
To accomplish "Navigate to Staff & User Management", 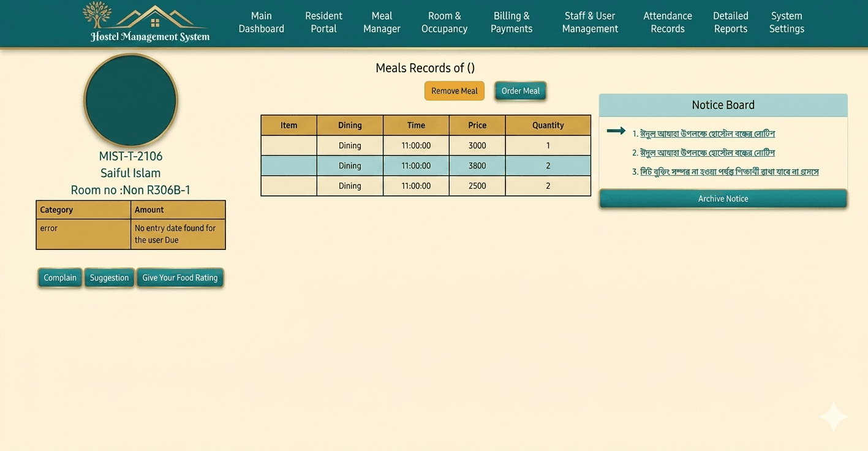I will (590, 22).
